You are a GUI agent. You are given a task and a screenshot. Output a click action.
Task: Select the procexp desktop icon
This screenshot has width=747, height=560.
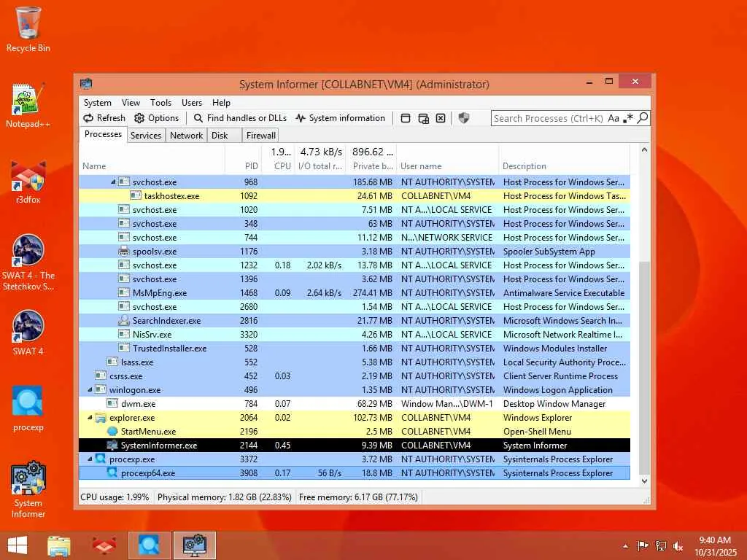(28, 408)
